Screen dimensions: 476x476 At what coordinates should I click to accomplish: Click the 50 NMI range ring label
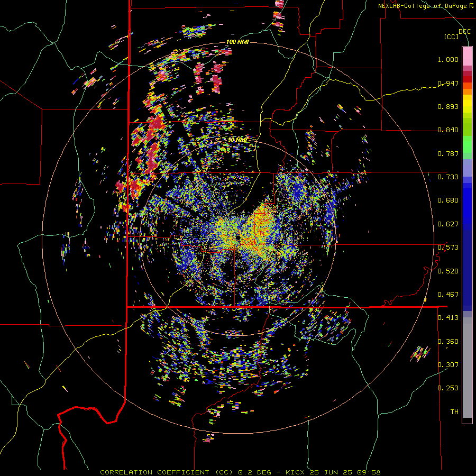pyautogui.click(x=237, y=140)
